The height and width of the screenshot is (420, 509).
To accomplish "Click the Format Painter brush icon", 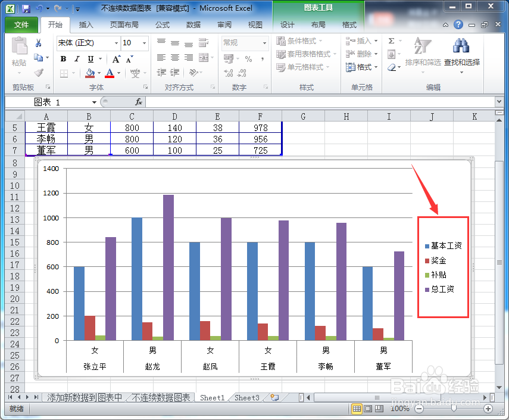I will click(39, 72).
